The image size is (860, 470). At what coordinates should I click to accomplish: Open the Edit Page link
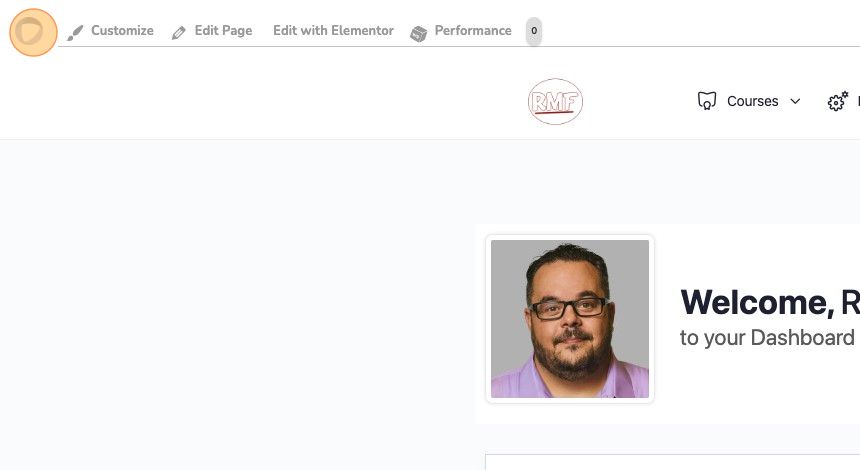point(223,31)
